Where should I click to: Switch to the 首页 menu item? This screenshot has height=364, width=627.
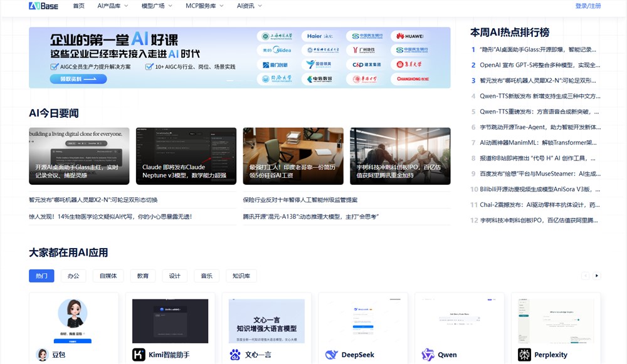point(78,6)
